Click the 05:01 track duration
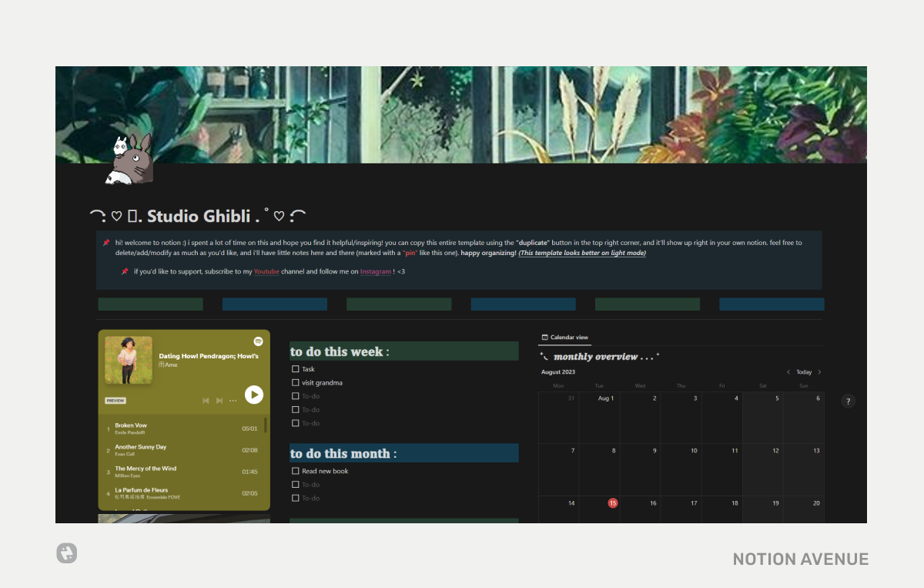 coord(249,428)
